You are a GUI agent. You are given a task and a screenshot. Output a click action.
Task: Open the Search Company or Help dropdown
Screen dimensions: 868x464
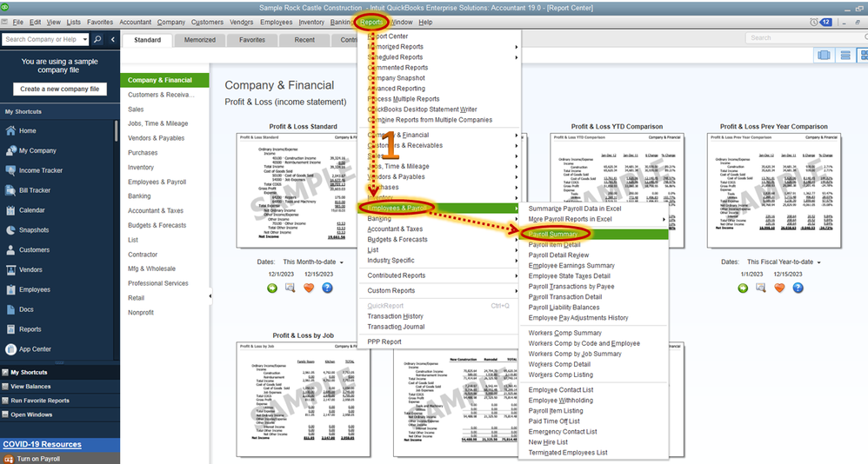(84, 39)
